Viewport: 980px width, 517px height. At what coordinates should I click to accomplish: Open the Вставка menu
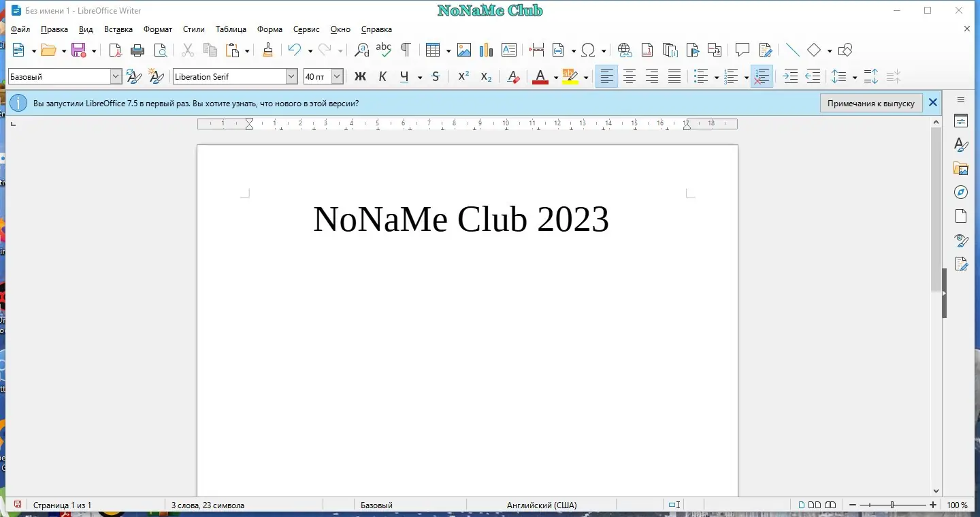pos(118,29)
